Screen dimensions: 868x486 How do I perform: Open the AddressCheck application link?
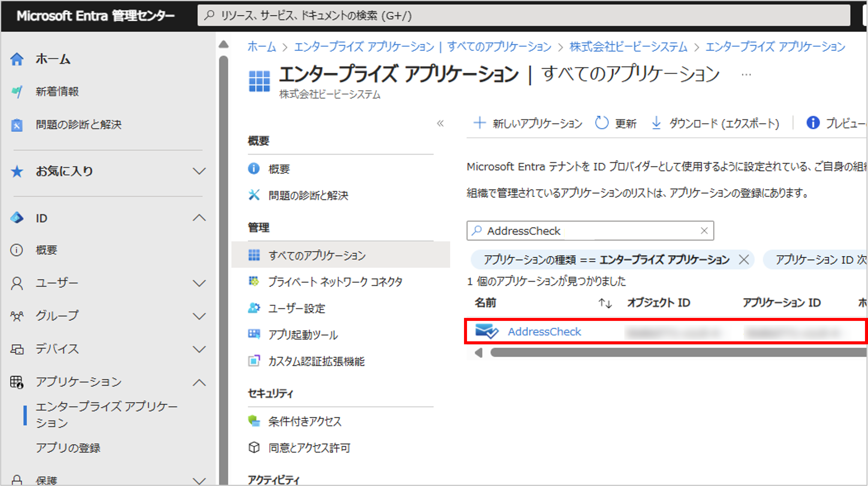pyautogui.click(x=544, y=332)
